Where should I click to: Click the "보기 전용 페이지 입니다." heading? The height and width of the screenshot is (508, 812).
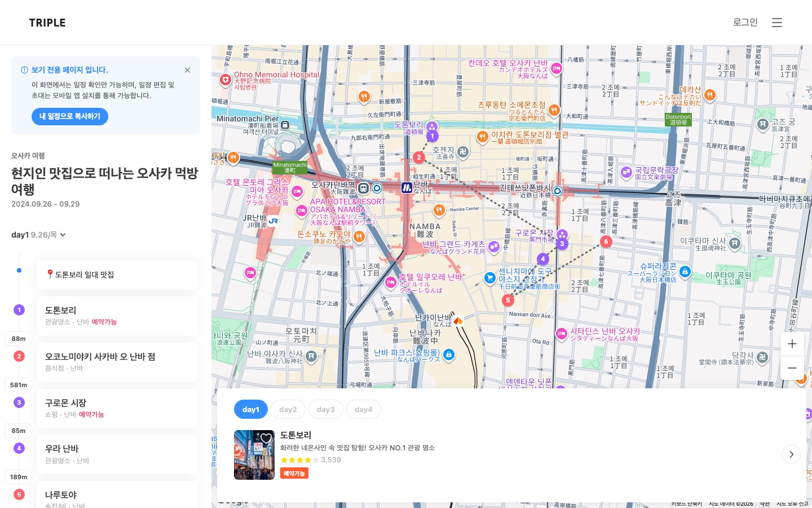point(69,70)
